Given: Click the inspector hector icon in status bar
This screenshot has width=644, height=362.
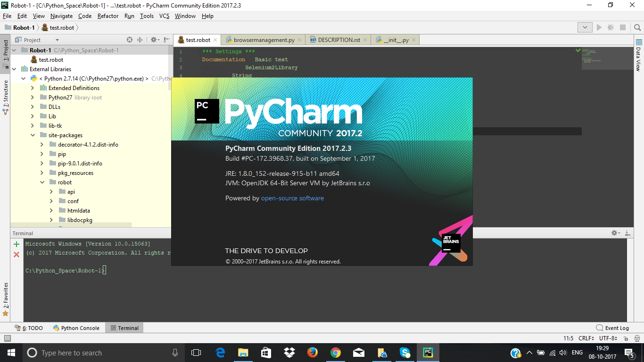Looking at the screenshot, I should pos(636,338).
